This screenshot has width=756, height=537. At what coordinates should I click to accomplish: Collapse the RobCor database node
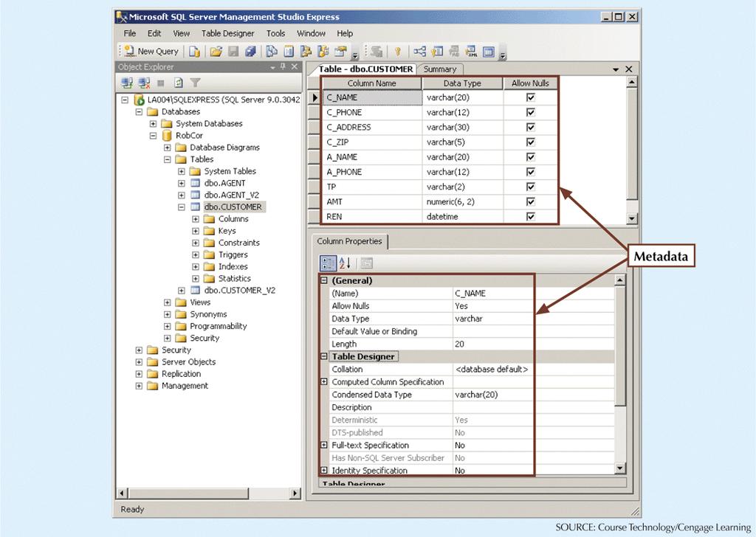(x=154, y=136)
